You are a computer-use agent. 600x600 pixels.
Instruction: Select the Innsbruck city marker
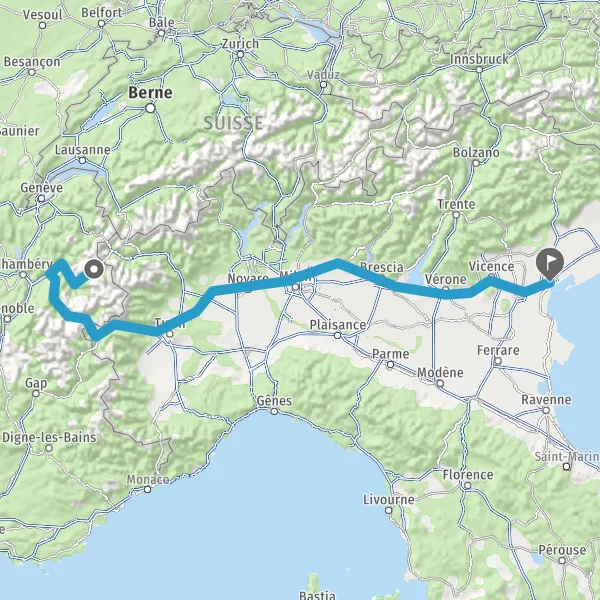[479, 70]
